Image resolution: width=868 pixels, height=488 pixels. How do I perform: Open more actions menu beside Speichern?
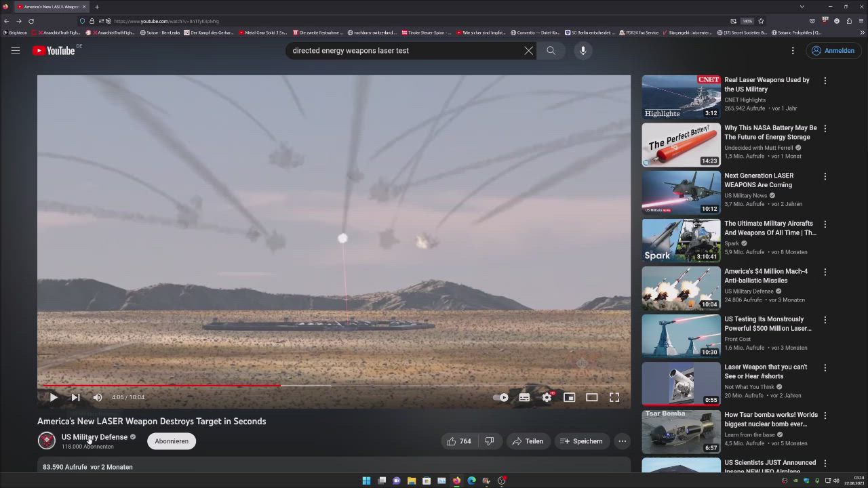pyautogui.click(x=622, y=441)
